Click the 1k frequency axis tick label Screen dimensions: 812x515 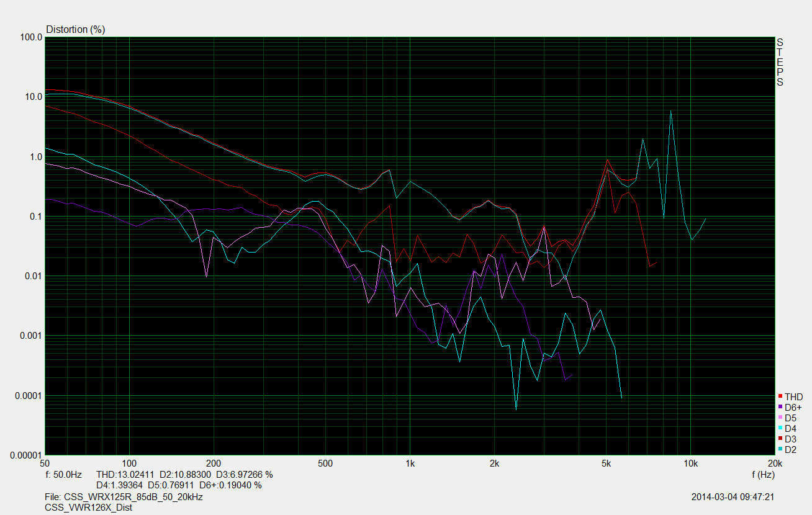pos(410,463)
